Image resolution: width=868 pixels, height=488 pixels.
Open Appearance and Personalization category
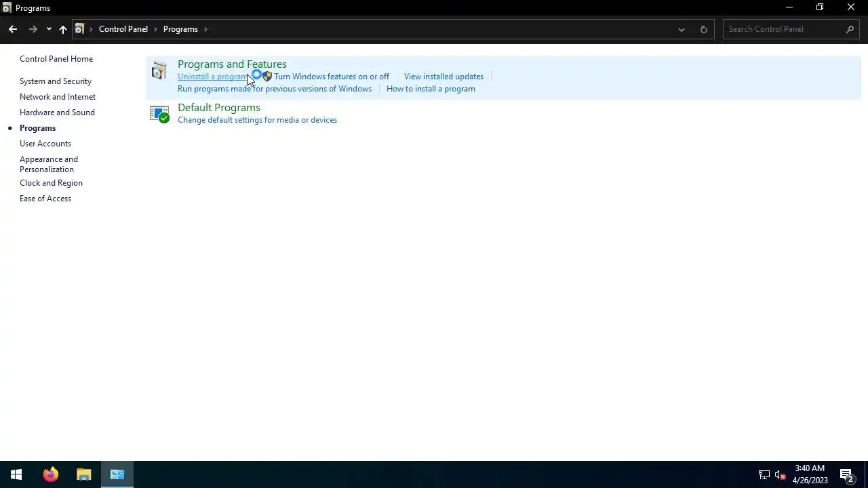tap(49, 164)
